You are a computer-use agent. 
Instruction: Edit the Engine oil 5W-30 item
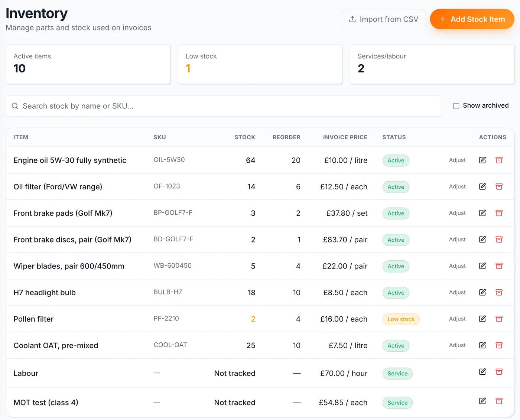[482, 160]
